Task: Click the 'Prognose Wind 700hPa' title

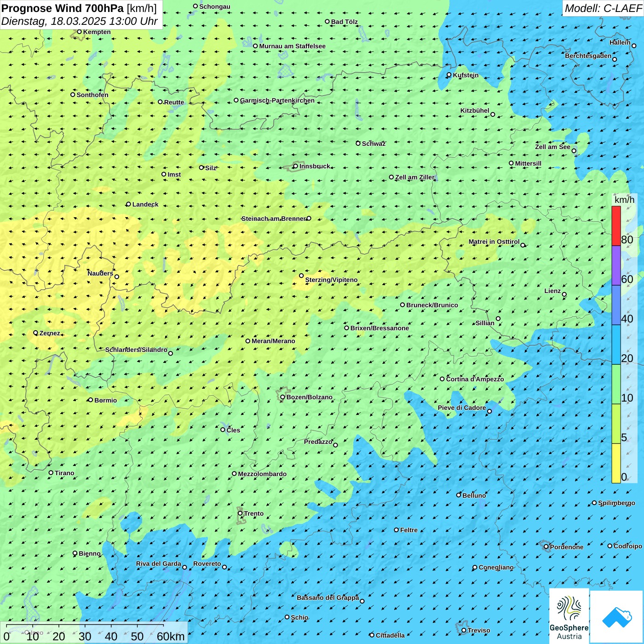Action: pos(63,8)
